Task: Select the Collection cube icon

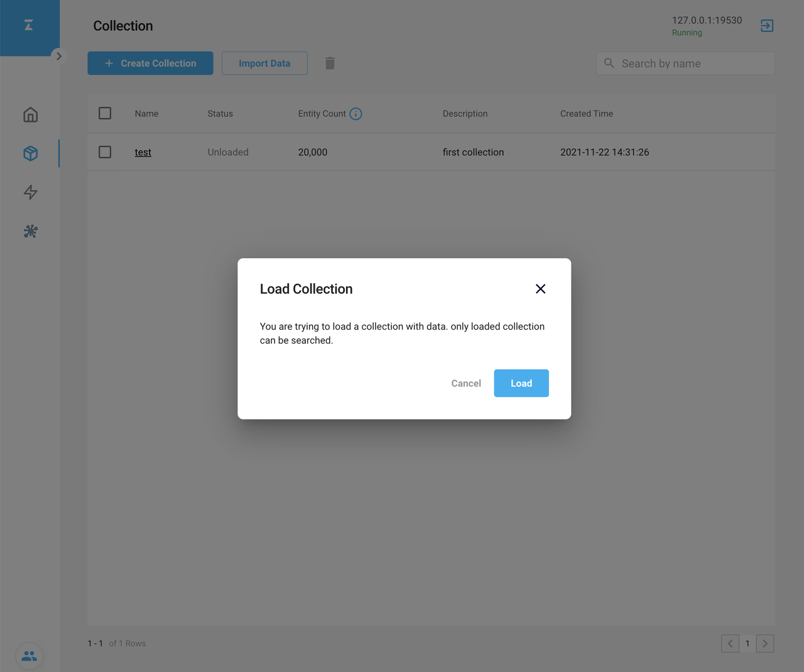Action: (x=30, y=153)
